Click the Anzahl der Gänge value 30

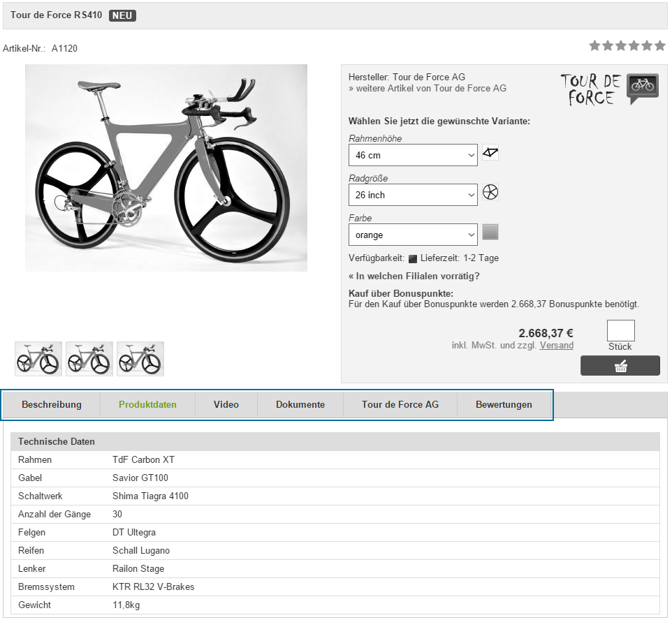[117, 514]
